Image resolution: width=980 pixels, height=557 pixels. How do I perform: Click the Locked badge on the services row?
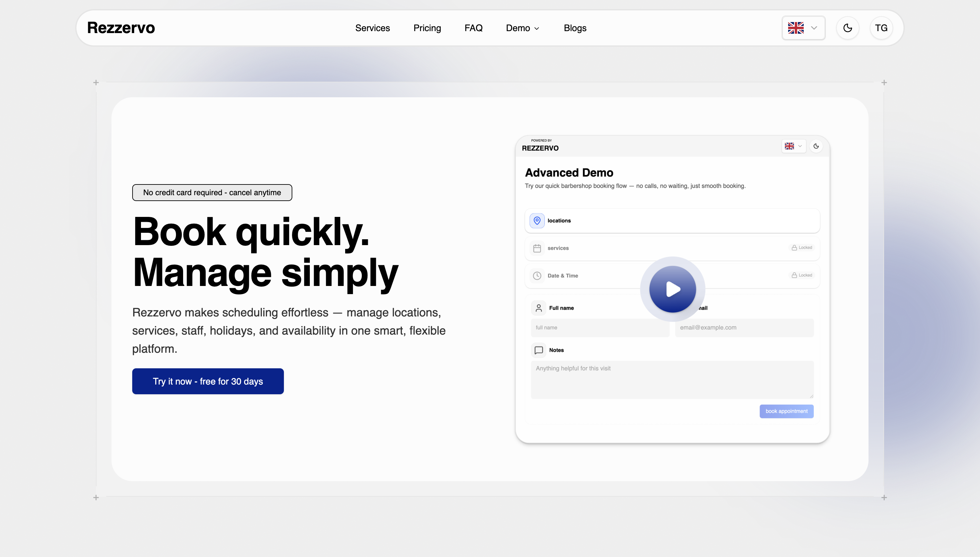[802, 247]
